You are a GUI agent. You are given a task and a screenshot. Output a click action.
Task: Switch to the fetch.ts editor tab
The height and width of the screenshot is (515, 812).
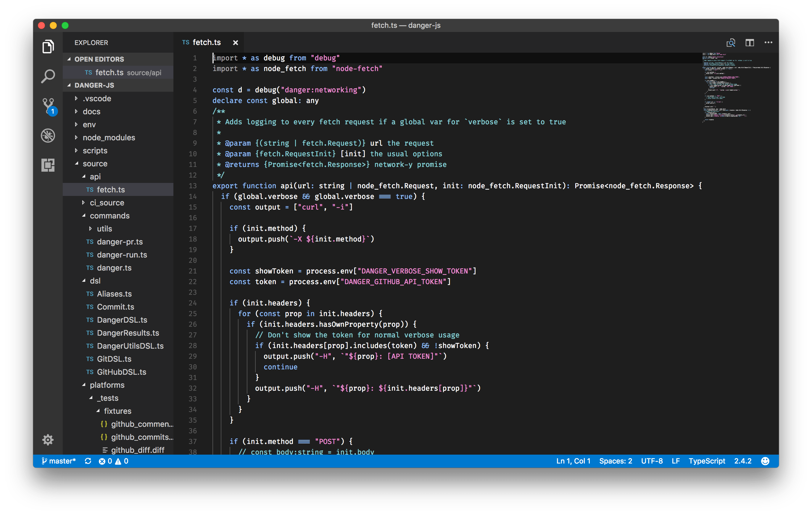pos(207,42)
